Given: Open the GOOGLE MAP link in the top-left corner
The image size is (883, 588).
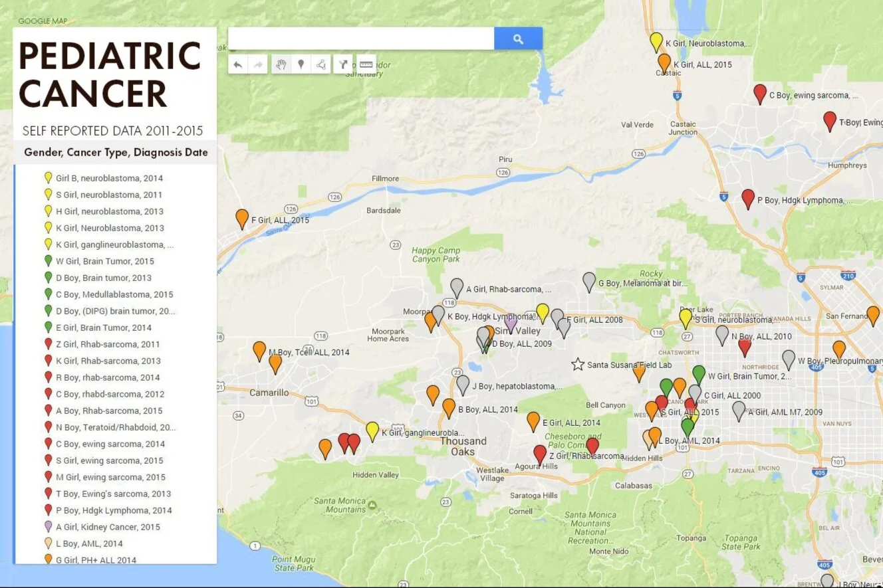Looking at the screenshot, I should 43,21.
